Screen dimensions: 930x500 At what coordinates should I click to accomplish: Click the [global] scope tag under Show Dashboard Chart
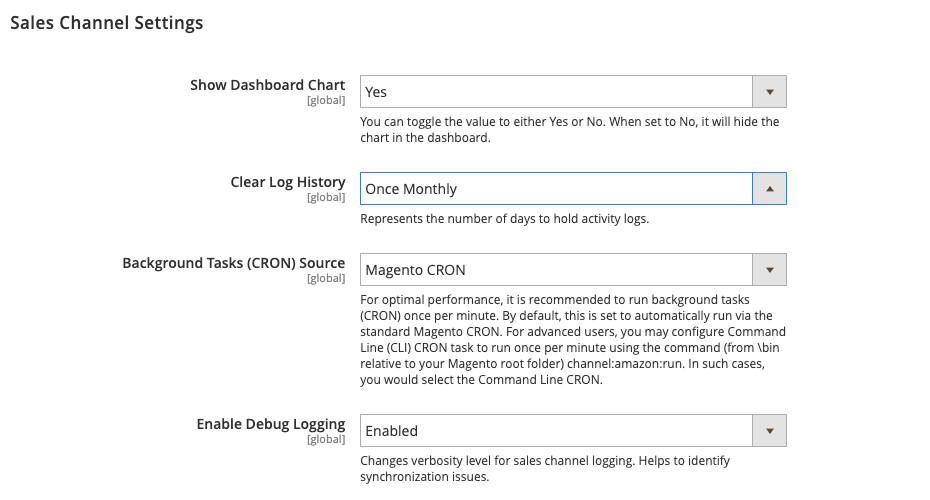click(x=326, y=100)
